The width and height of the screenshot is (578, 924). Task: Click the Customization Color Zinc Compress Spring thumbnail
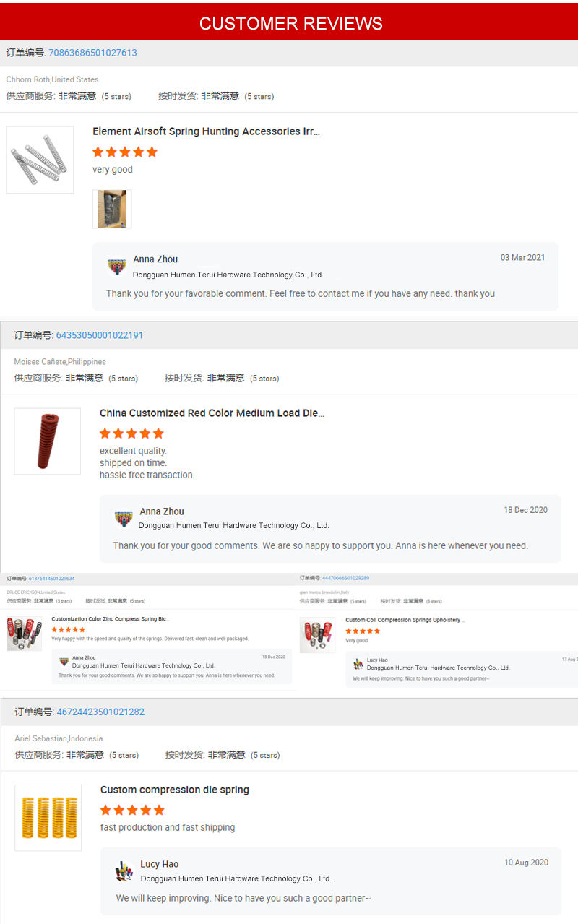pyautogui.click(x=25, y=634)
